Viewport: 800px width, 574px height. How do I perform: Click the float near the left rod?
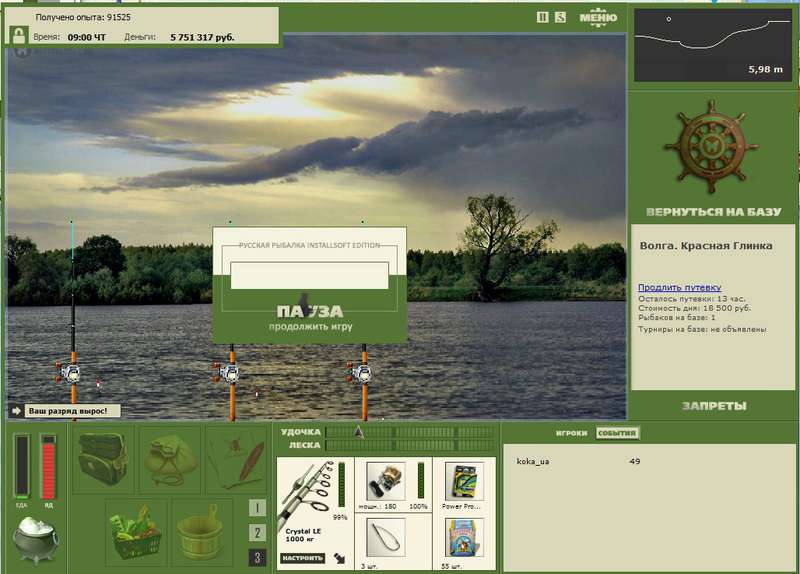tap(98, 382)
